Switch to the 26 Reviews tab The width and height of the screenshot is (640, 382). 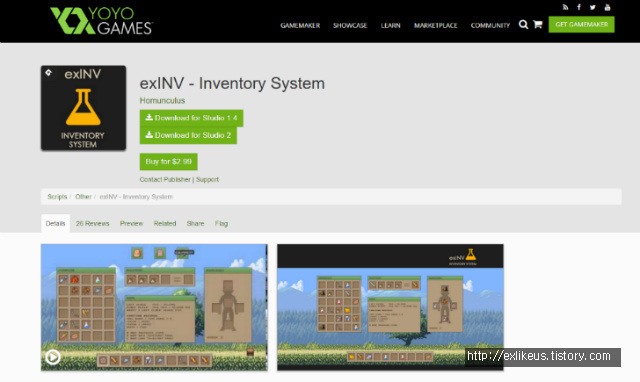click(93, 224)
